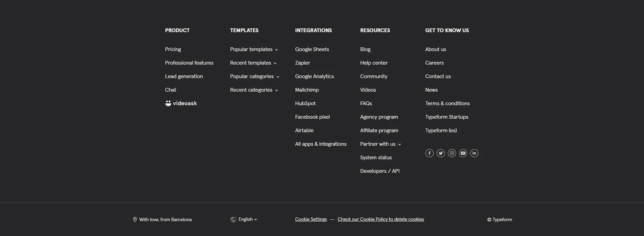The height and width of the screenshot is (236, 644).
Task: Open the Blog link
Action: point(365,49)
